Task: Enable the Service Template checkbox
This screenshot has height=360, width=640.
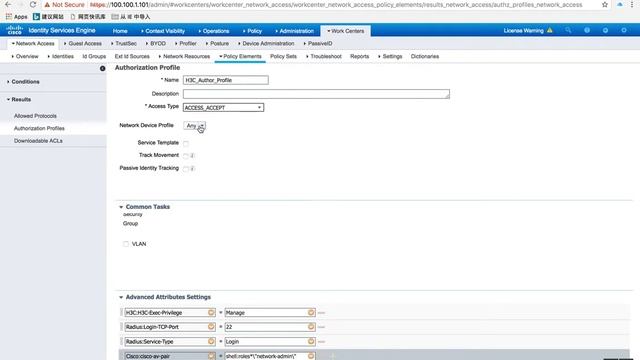Action: click(186, 143)
